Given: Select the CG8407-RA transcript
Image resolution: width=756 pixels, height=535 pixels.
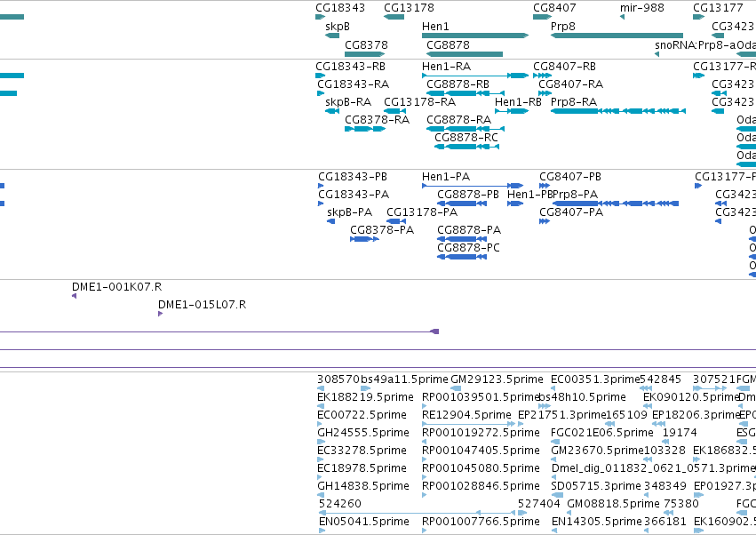Looking at the screenshot, I should point(571,84).
